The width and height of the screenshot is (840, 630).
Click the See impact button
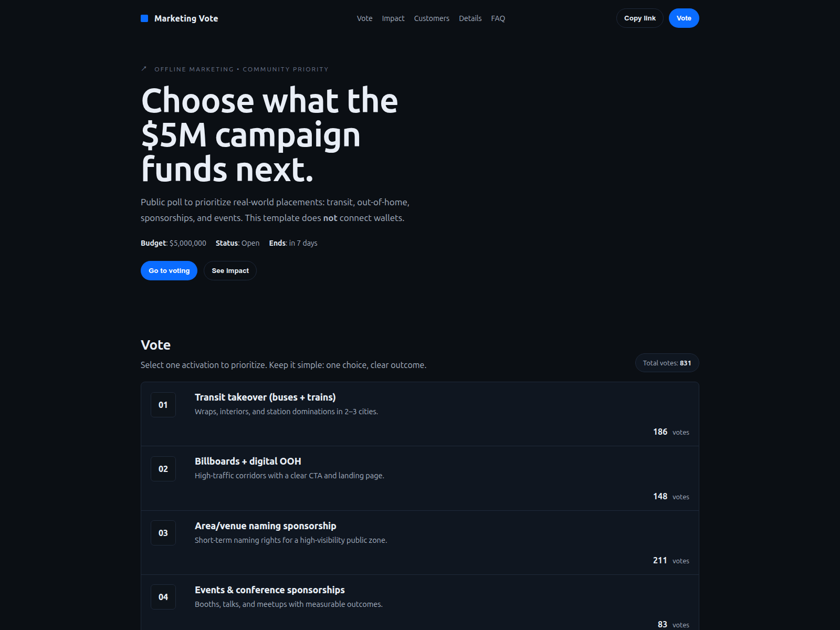(x=230, y=271)
